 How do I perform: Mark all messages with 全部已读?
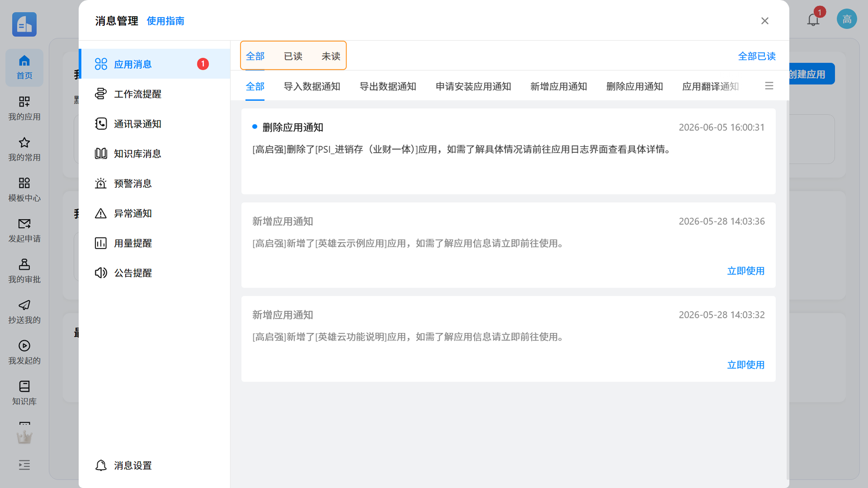click(x=757, y=56)
